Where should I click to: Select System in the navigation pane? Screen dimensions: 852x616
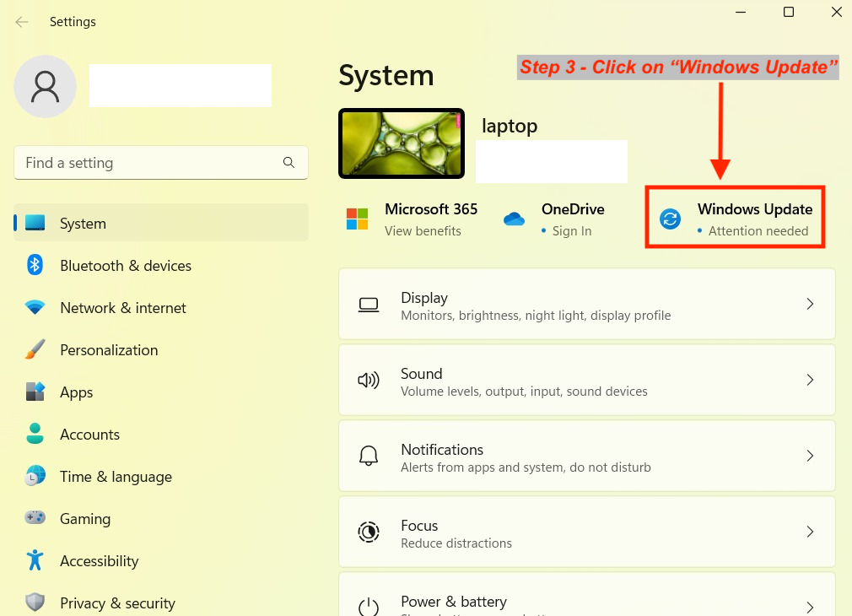pos(83,223)
